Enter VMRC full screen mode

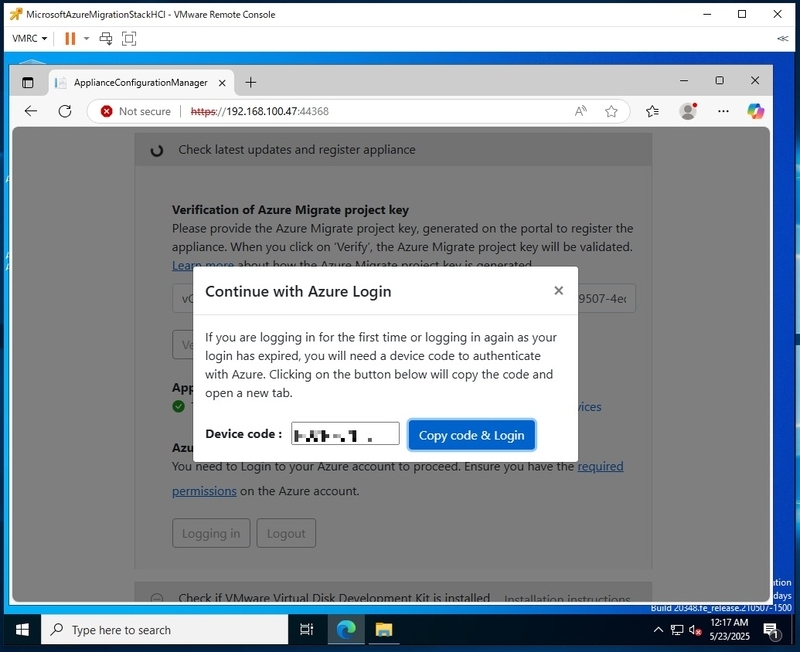tap(129, 38)
